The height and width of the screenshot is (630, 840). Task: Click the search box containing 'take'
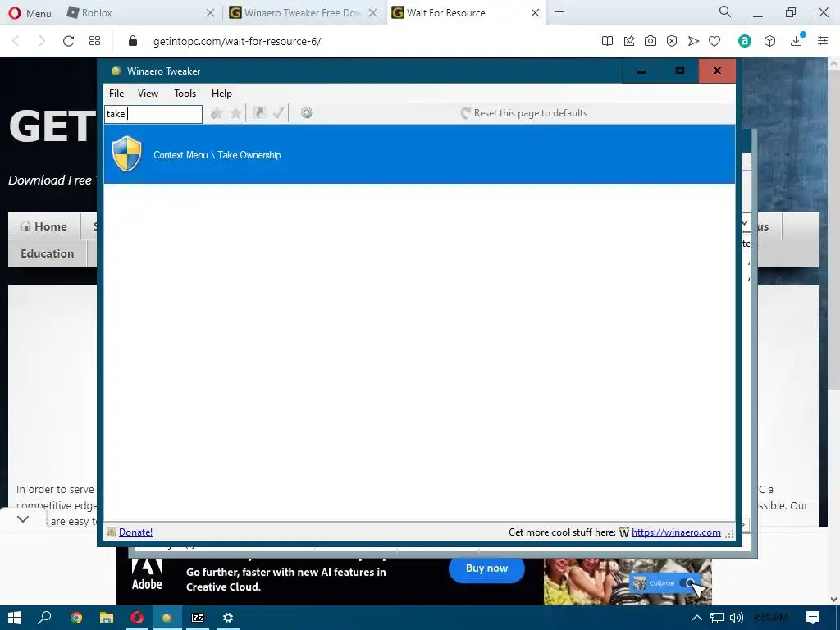pos(153,113)
